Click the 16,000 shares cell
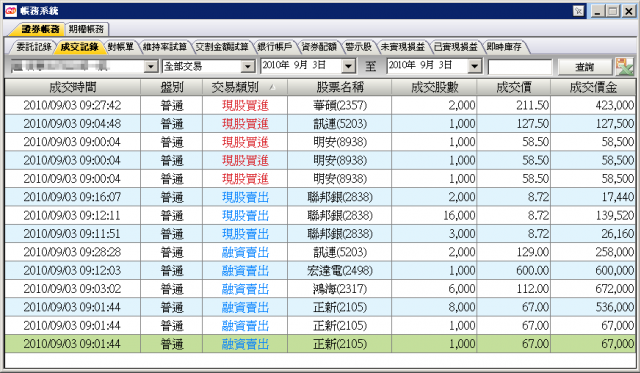The width and height of the screenshot is (640, 373). (434, 215)
